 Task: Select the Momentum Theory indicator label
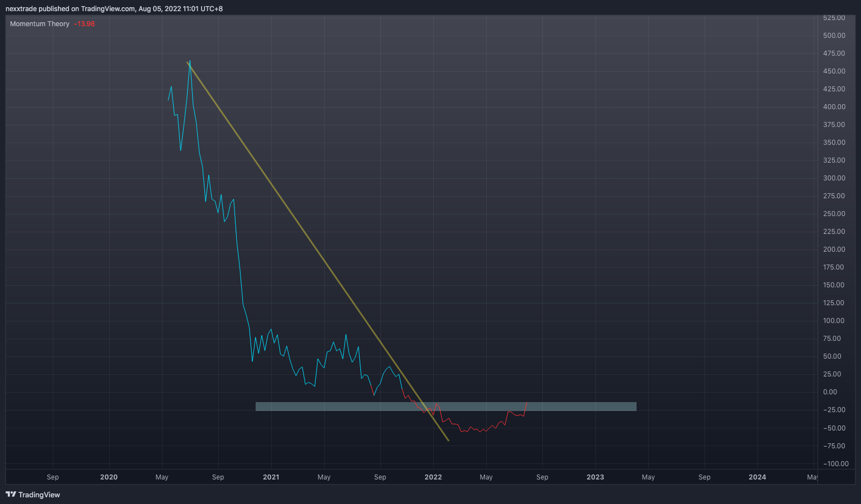click(40, 24)
